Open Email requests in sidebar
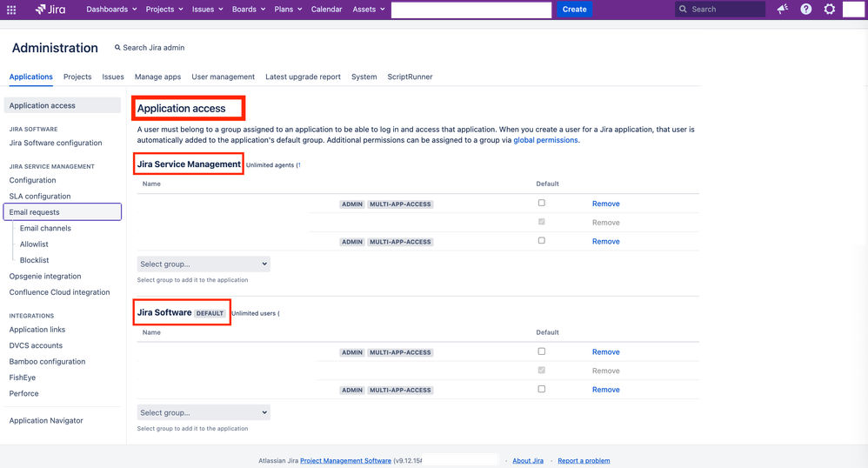This screenshot has width=868, height=468. [x=62, y=212]
